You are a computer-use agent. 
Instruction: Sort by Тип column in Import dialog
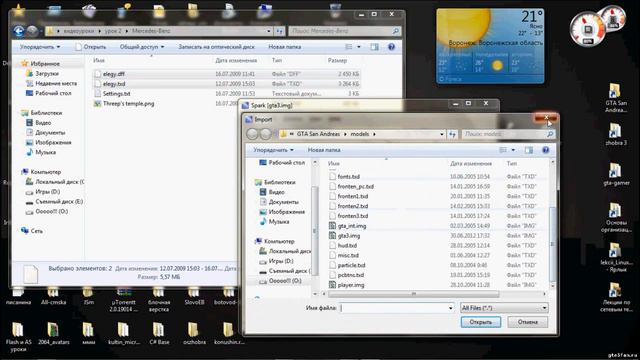[x=511, y=163]
